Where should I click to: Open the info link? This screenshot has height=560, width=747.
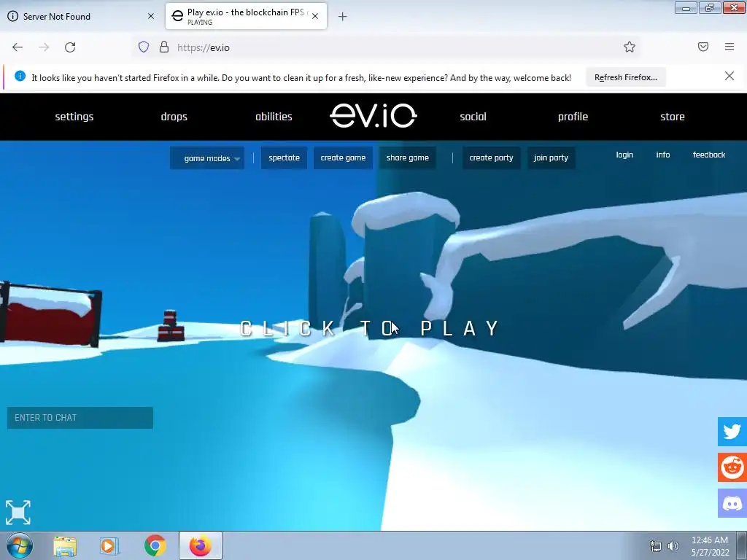(662, 155)
